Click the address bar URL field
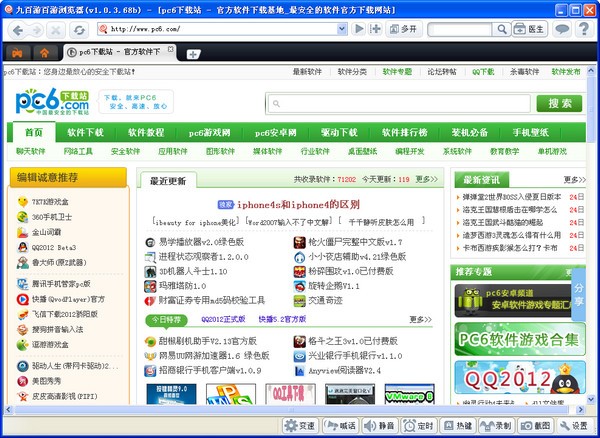 (222, 29)
